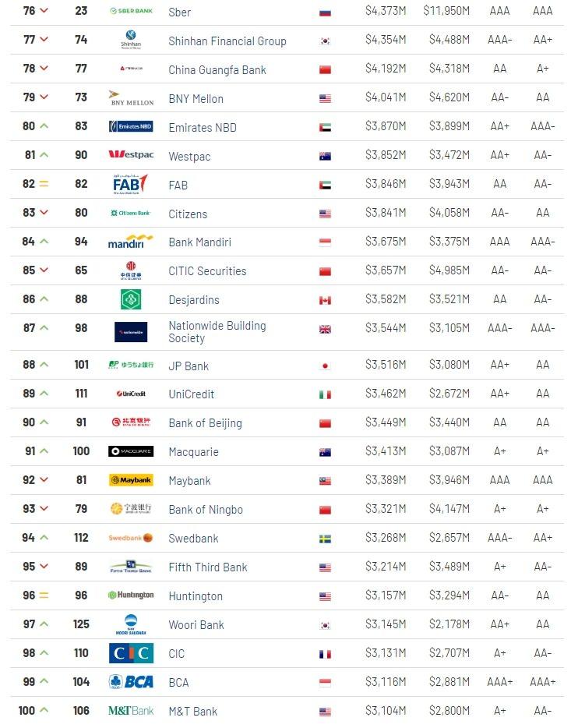Click the Canadian flag beside Desjardins

coord(325,300)
